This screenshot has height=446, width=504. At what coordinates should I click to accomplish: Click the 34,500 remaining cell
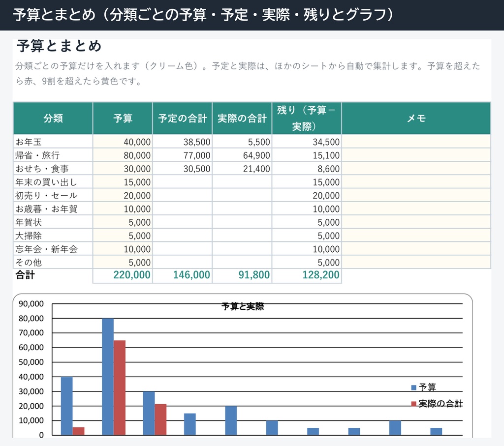[x=307, y=142]
